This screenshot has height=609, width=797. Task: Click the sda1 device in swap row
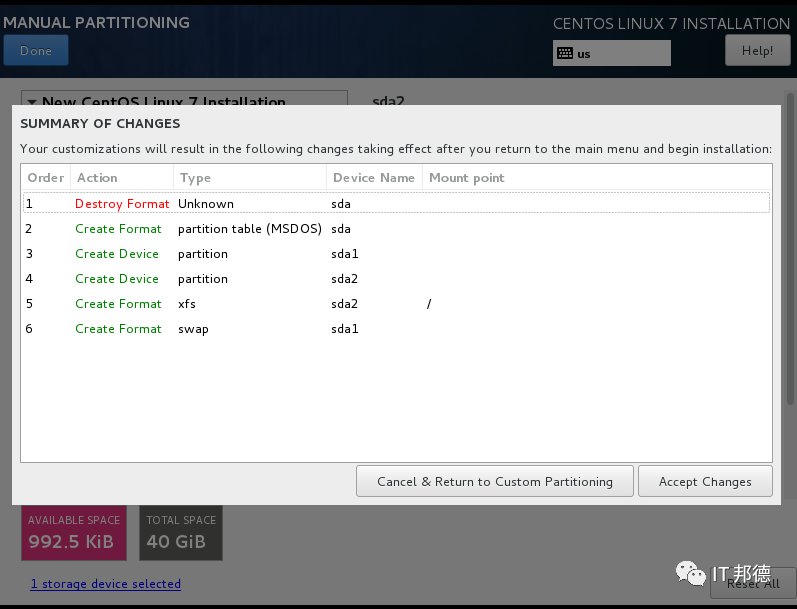[x=345, y=328]
